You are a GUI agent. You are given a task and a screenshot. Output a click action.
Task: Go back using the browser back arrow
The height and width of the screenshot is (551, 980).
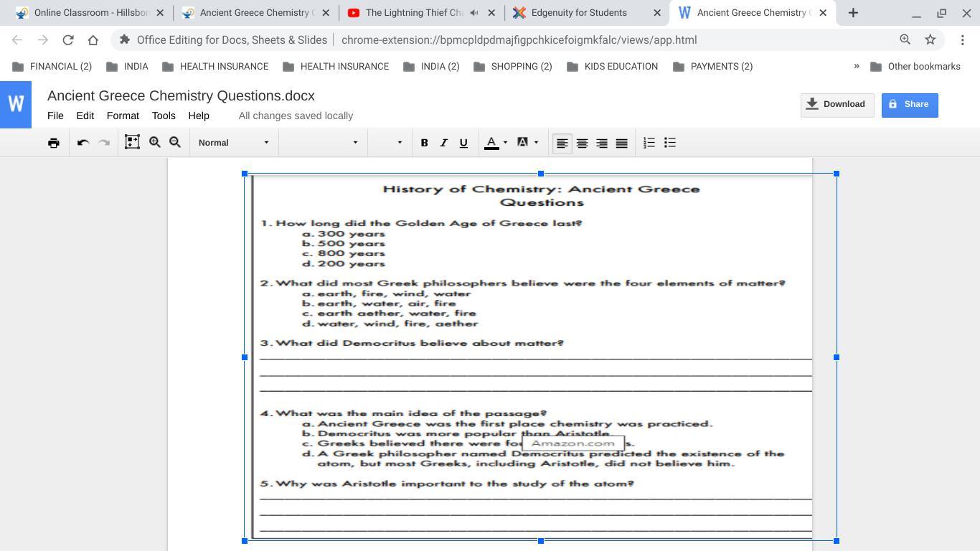[17, 40]
